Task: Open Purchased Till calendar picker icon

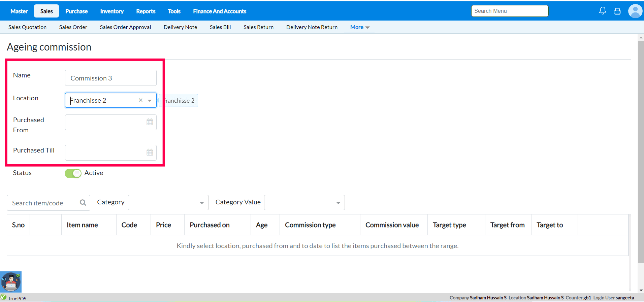Action: click(x=150, y=152)
